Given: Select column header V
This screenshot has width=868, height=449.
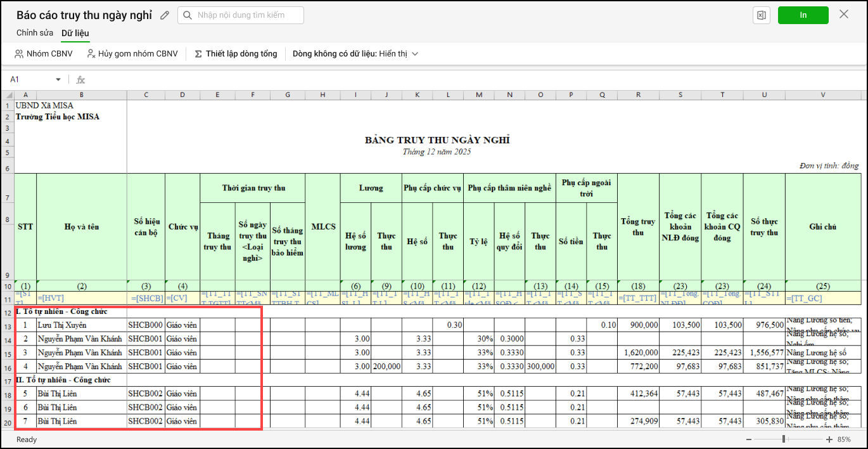Looking at the screenshot, I should coord(822,94).
